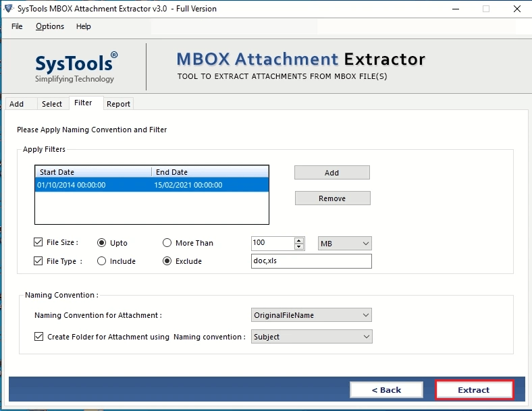Open the Options menu

(50, 26)
